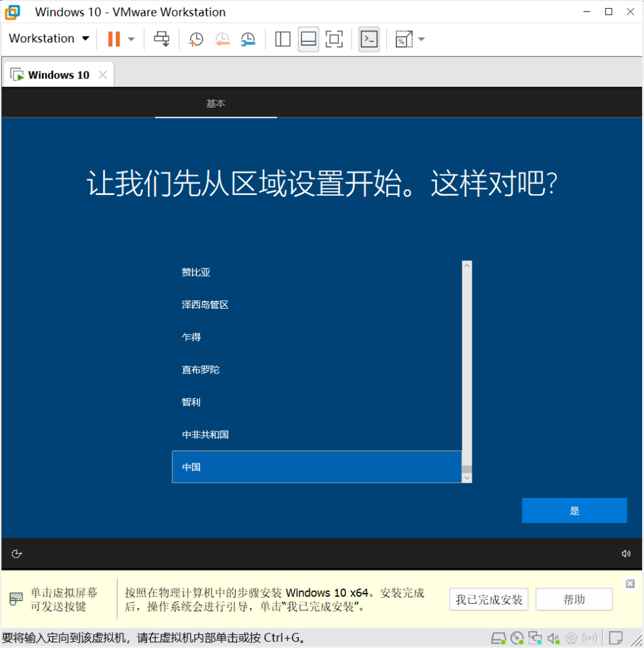644x648 pixels.
Task: Click the greyed wireless signal status icon
Action: point(590,639)
